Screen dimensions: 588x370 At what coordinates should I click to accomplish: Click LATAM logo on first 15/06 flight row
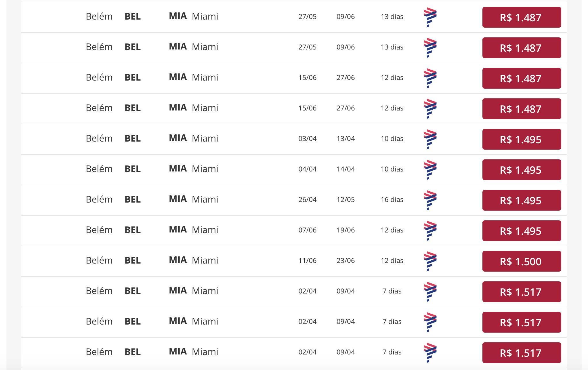[430, 78]
